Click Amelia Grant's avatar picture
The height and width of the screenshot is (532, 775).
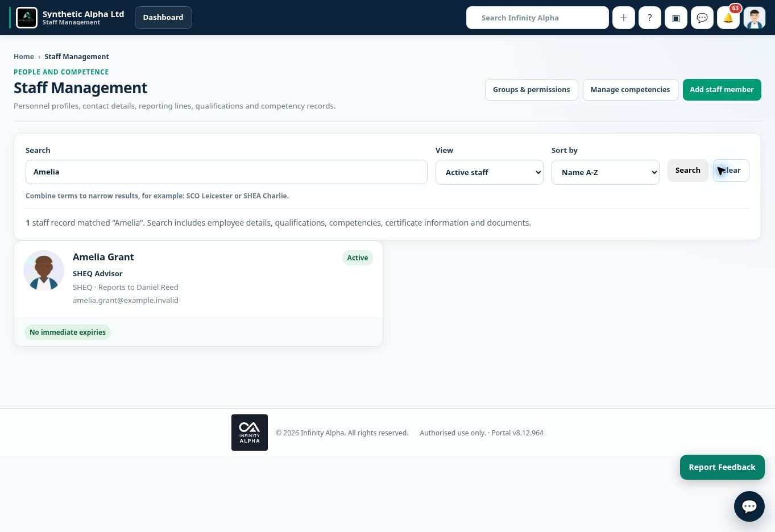coord(44,271)
